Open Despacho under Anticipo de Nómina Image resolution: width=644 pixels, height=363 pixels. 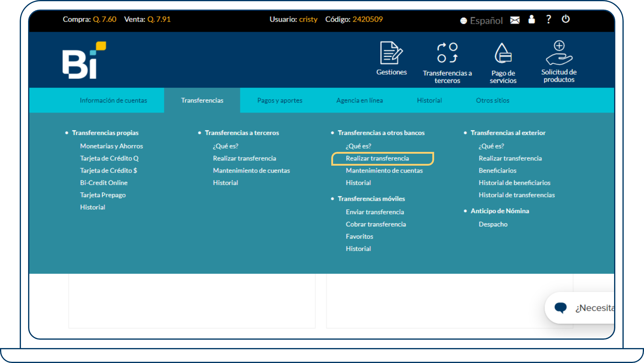pos(493,225)
